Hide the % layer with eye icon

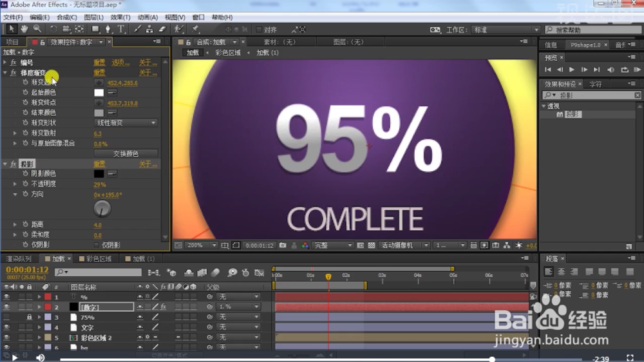coord(6,297)
